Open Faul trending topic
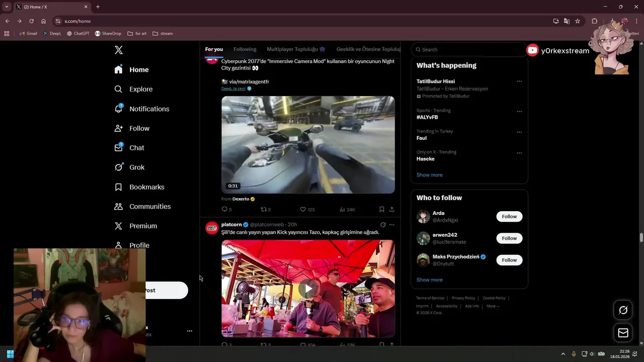This screenshot has height=362, width=644. [422, 138]
